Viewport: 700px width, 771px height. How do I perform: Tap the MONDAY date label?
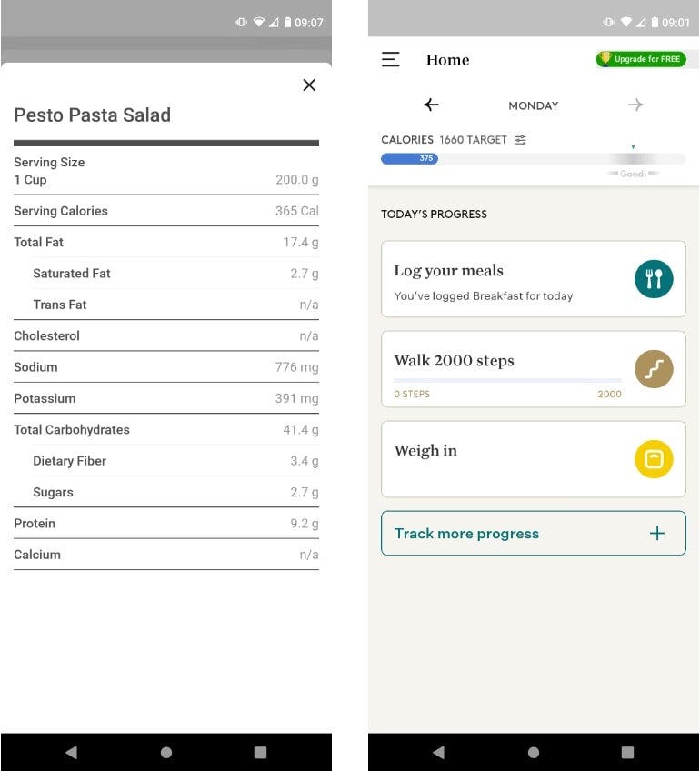pyautogui.click(x=534, y=105)
